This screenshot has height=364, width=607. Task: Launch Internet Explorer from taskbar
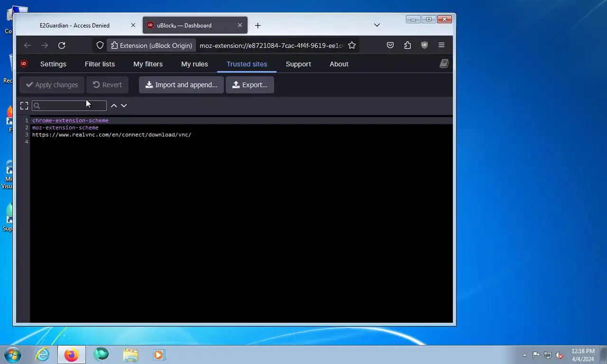tap(43, 355)
